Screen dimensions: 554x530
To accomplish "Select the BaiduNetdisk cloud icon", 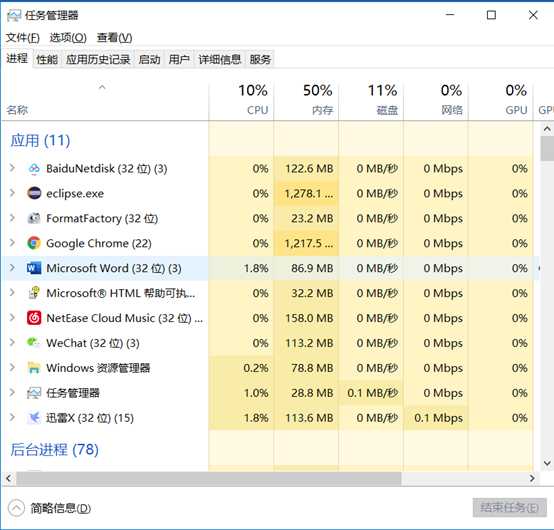I will coord(34,169).
